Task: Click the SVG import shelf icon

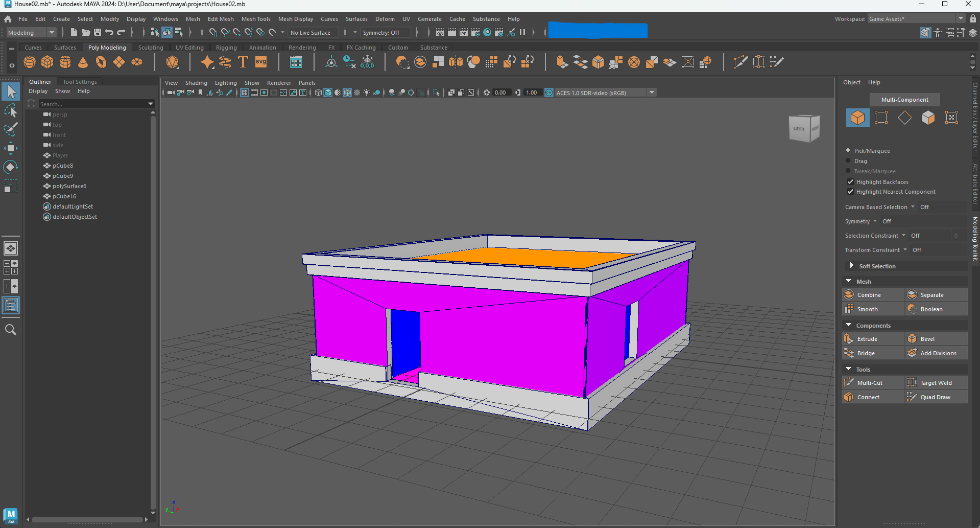Action: (x=261, y=62)
